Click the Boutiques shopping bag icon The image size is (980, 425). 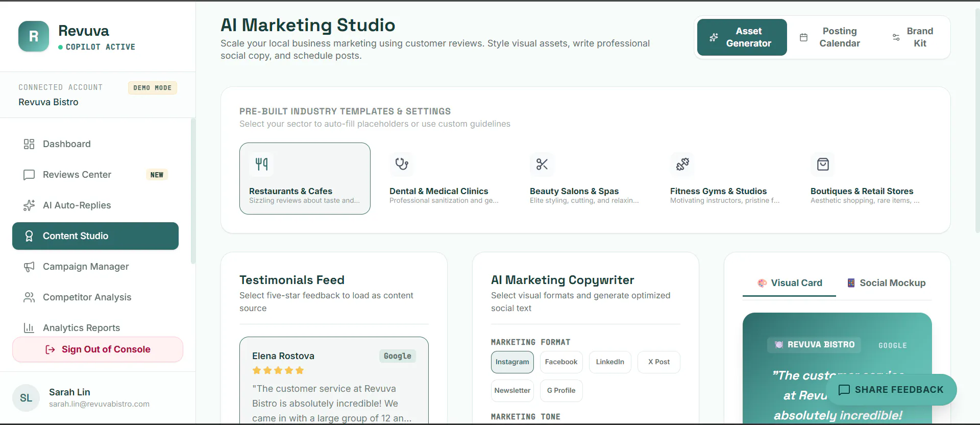[x=823, y=164]
